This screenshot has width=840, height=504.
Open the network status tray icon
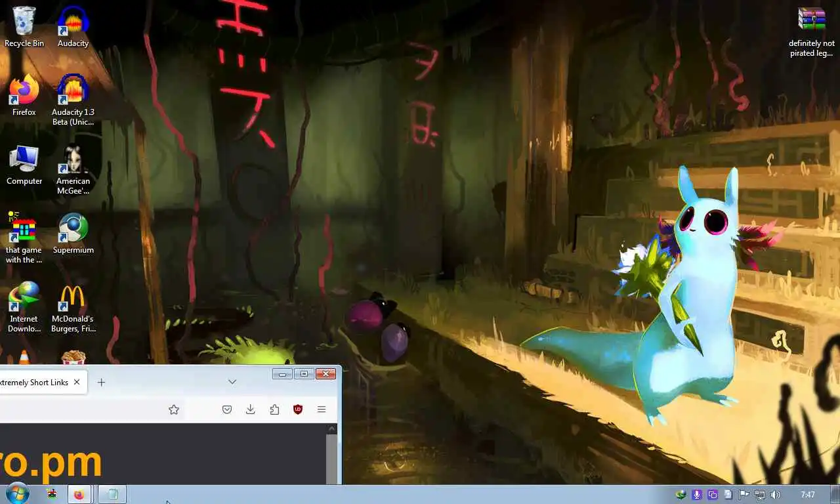tap(759, 495)
